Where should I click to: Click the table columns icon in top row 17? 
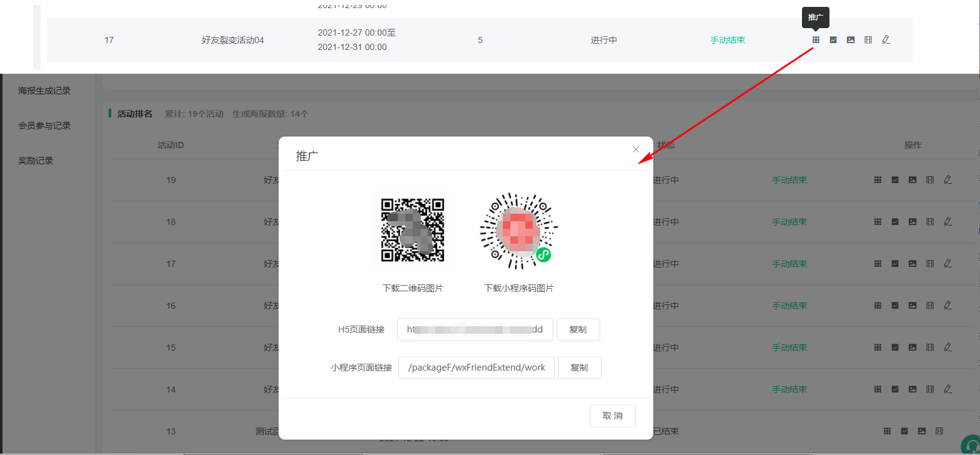click(x=868, y=40)
